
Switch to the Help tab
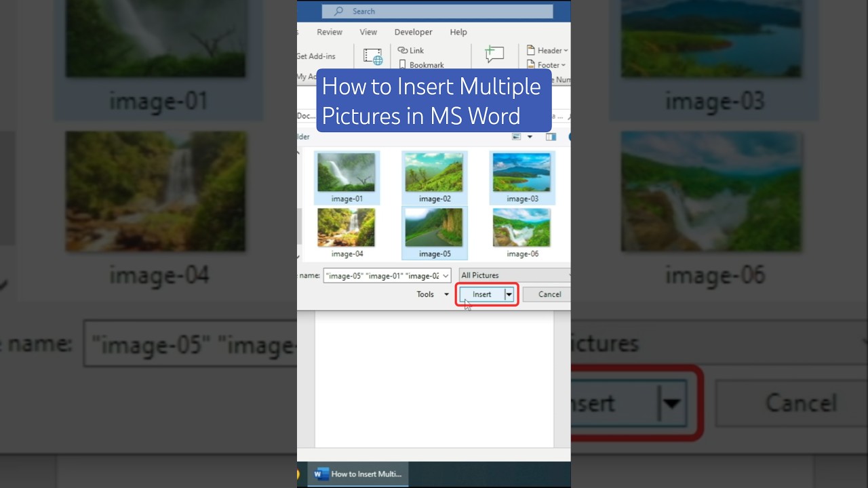458,32
